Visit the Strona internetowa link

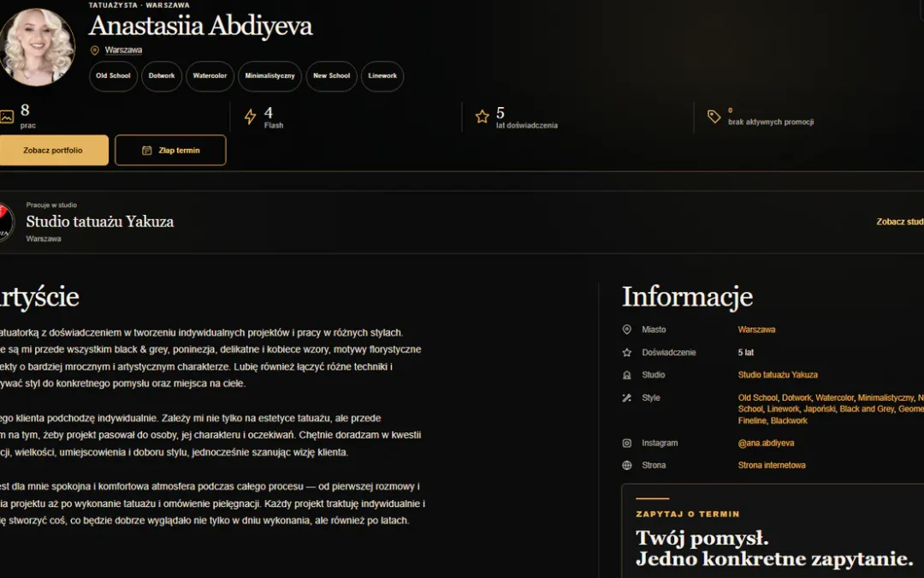pyautogui.click(x=772, y=465)
